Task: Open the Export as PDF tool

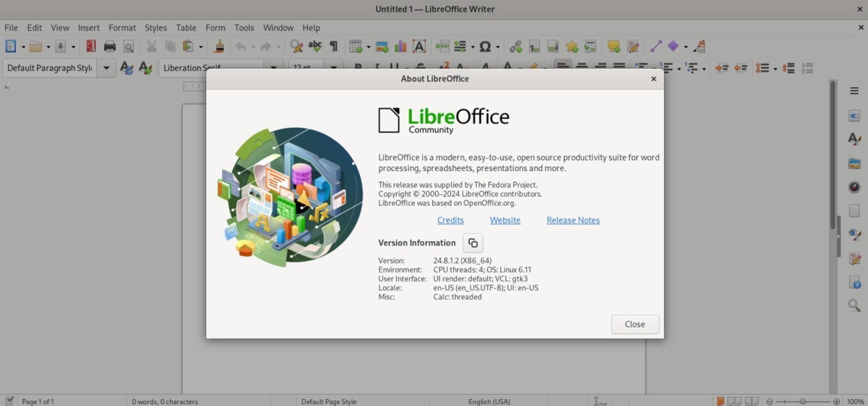Action: click(90, 46)
